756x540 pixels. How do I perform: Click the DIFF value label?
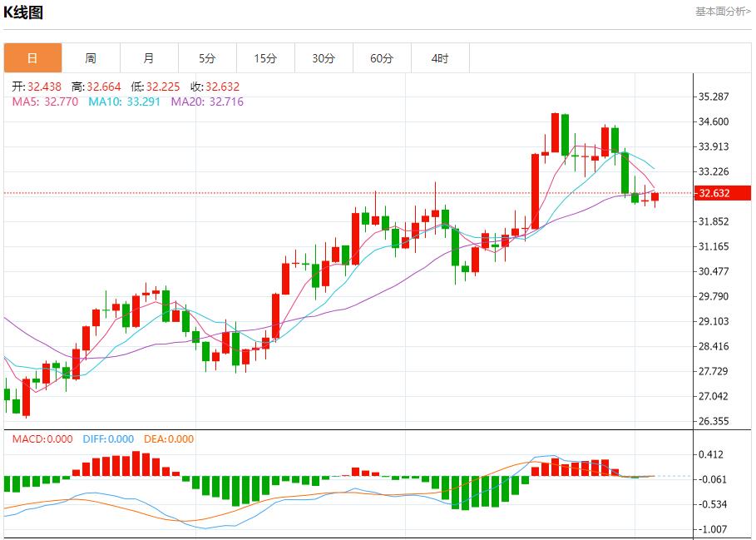(108, 439)
